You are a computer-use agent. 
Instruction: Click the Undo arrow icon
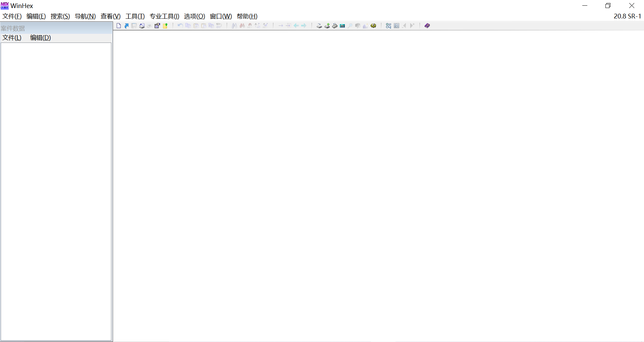(x=180, y=26)
